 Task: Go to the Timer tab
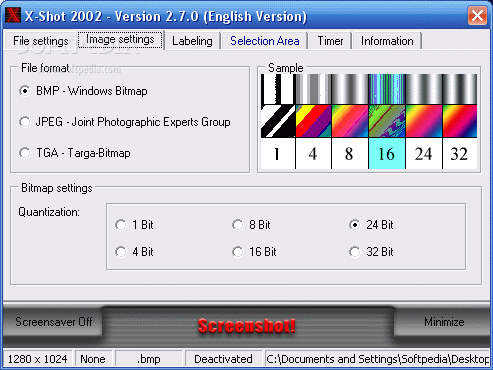point(330,41)
